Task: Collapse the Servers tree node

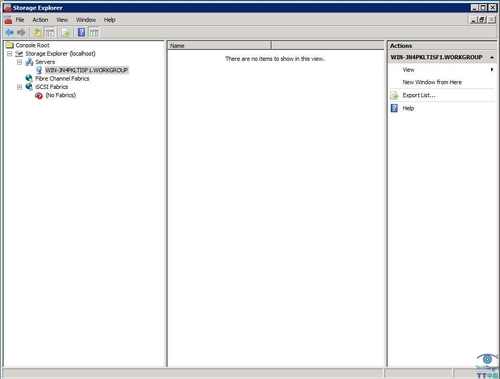Action: click(x=19, y=62)
